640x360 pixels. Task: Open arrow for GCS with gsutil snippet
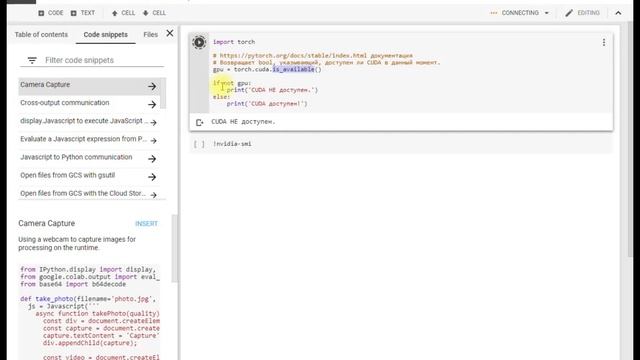point(152,177)
